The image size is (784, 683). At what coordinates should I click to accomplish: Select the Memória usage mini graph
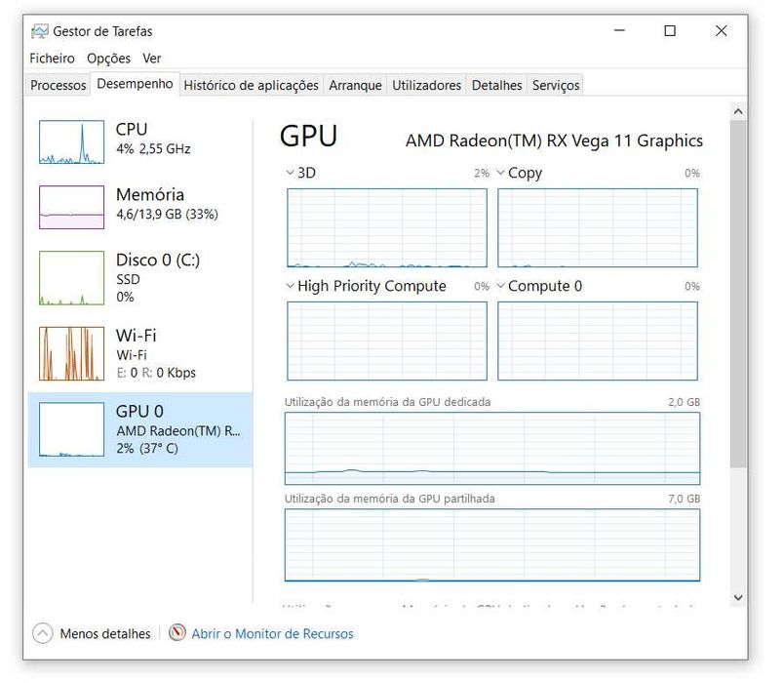(x=71, y=207)
